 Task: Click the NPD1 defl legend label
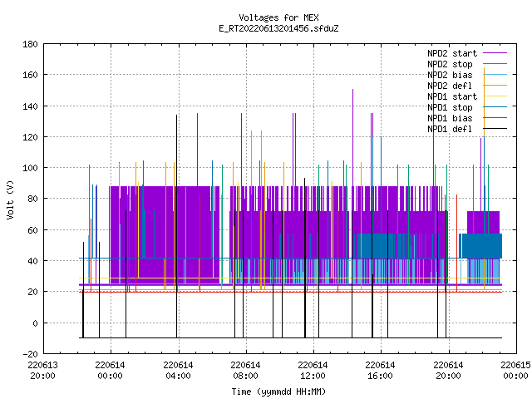[x=450, y=130]
